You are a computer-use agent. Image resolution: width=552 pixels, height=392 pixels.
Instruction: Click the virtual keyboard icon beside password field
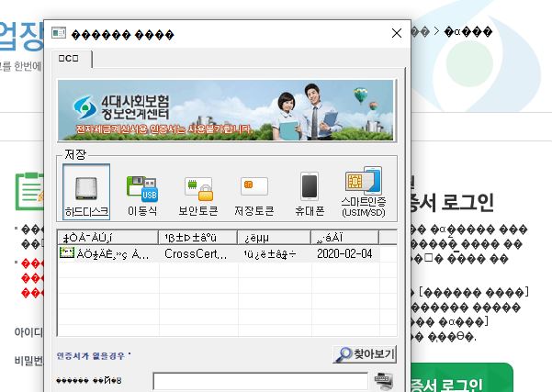coord(383,380)
